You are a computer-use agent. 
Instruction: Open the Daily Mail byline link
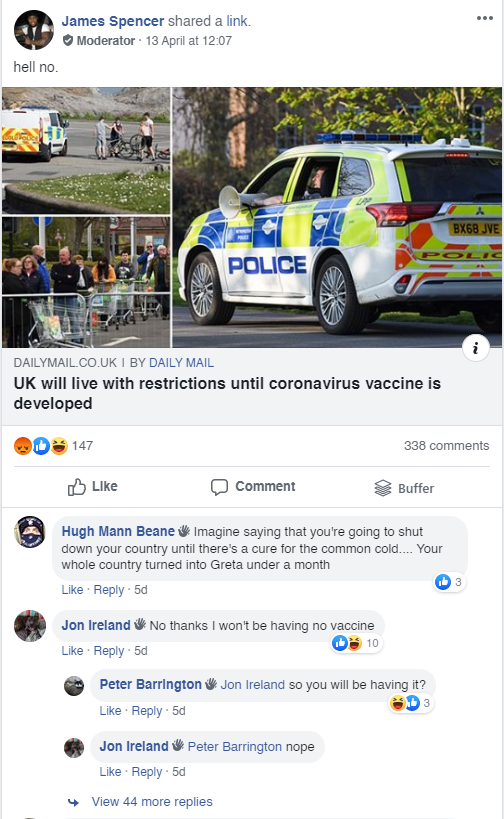click(x=181, y=362)
